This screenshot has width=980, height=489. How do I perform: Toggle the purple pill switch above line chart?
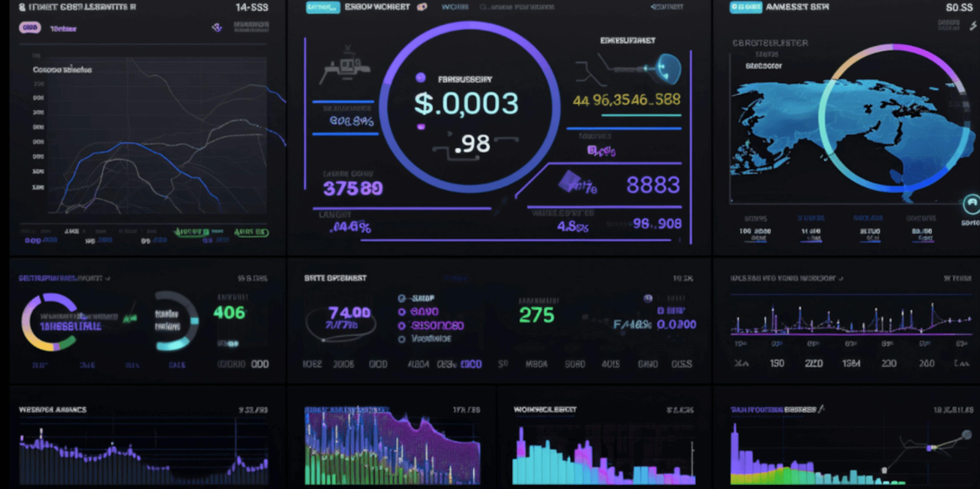point(30,28)
